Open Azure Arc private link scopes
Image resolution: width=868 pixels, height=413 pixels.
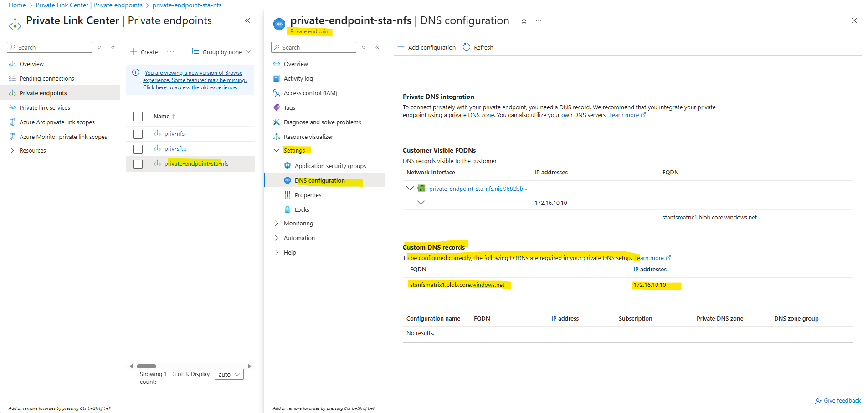57,122
